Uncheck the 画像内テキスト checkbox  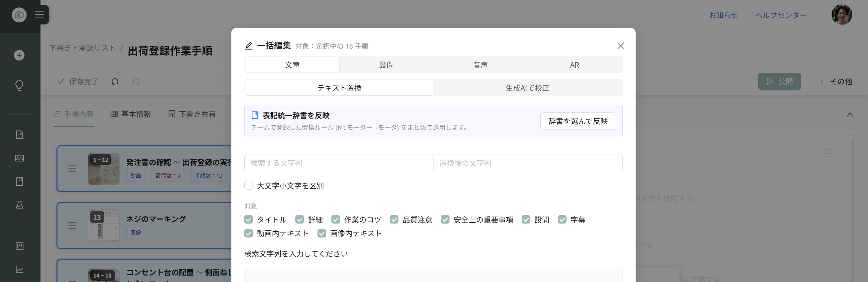[322, 233]
